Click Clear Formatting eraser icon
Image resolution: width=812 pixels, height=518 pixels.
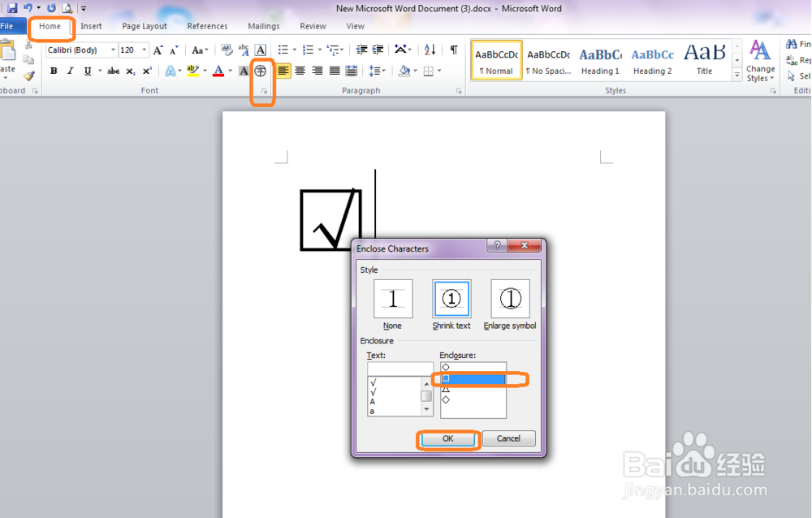point(227,50)
